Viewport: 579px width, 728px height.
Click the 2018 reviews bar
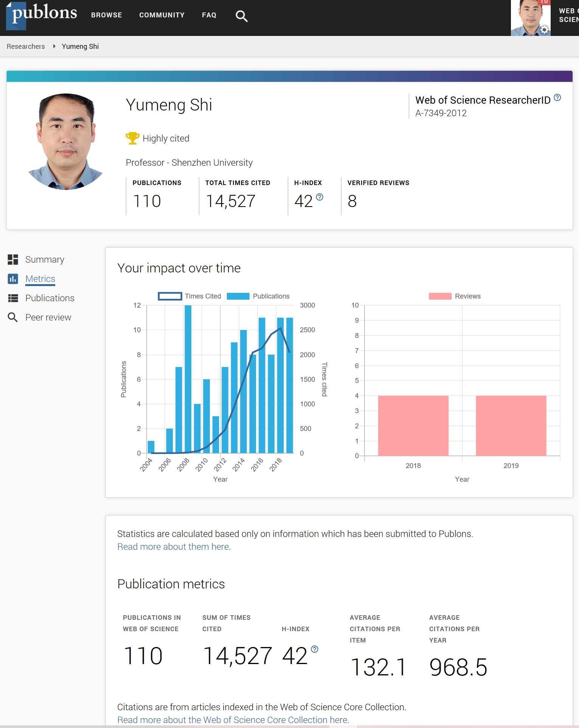click(x=413, y=426)
